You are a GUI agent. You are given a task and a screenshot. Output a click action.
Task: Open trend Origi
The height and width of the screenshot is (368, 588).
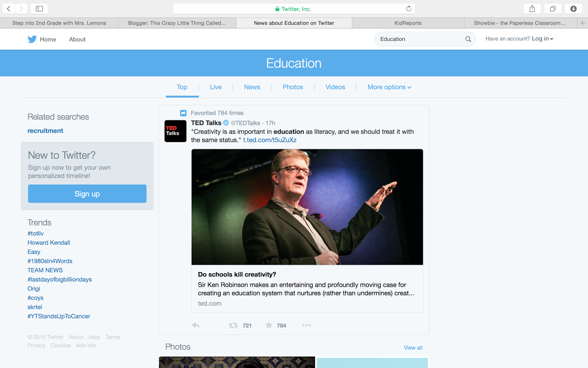34,289
